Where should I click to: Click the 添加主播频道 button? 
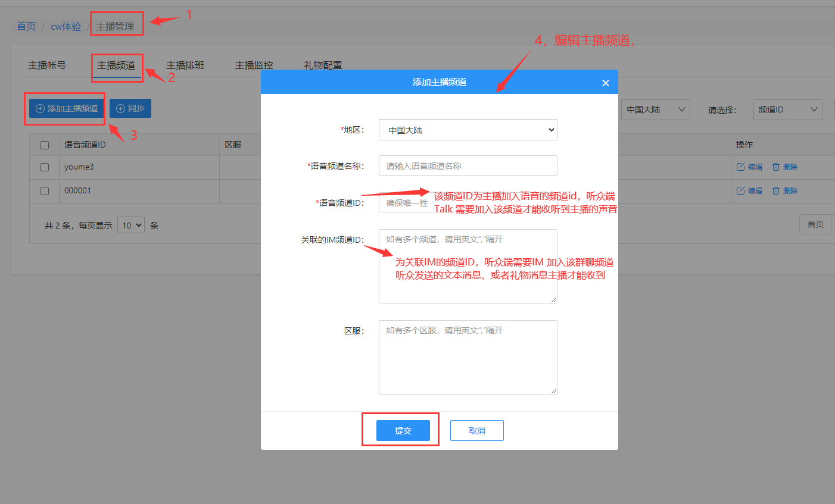tap(67, 108)
